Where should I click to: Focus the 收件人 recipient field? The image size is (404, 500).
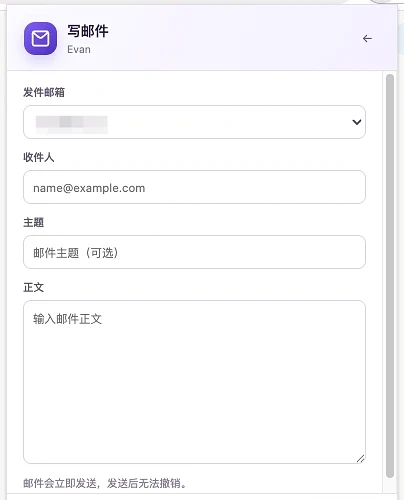point(194,187)
